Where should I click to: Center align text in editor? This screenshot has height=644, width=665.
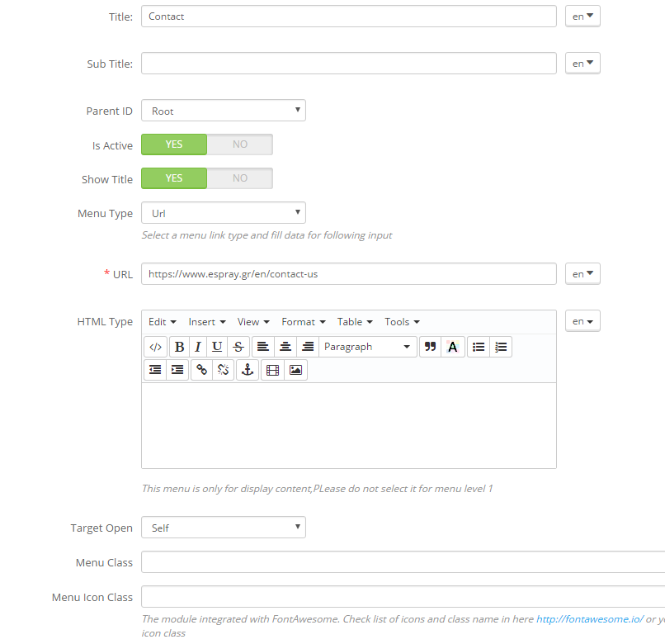(x=285, y=347)
